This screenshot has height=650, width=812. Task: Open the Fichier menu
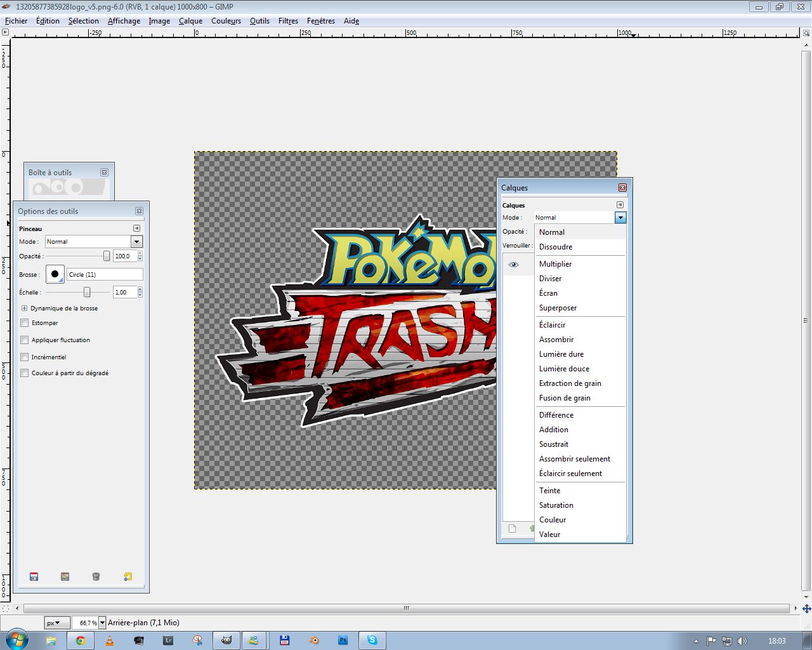(x=16, y=21)
